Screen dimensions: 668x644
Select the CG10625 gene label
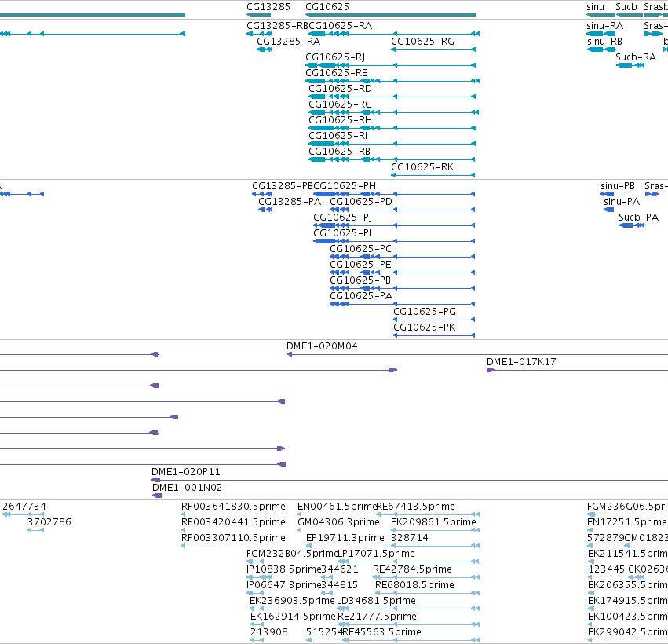click(x=327, y=7)
